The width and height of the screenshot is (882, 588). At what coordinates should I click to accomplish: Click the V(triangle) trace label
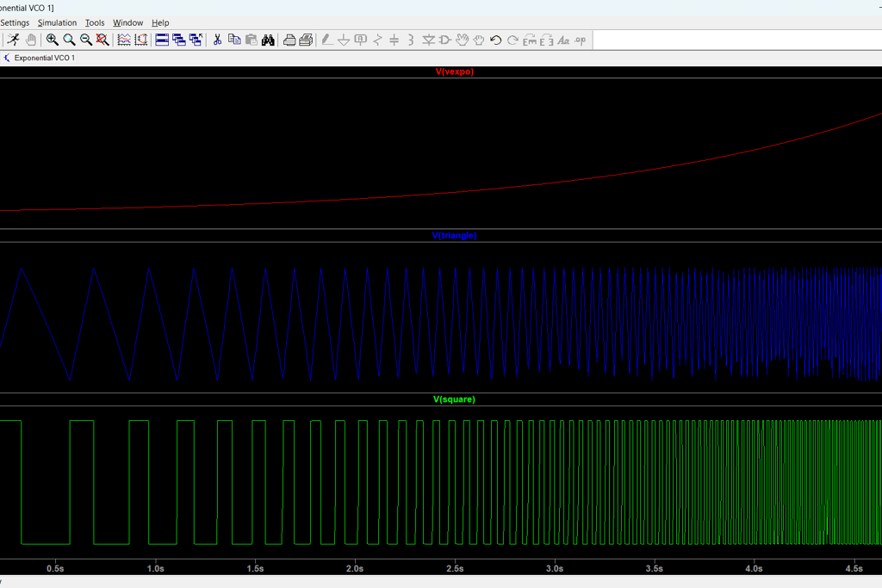(x=455, y=236)
